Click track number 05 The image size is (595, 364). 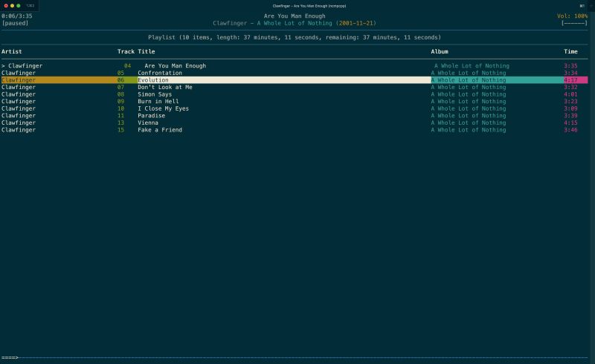point(120,73)
